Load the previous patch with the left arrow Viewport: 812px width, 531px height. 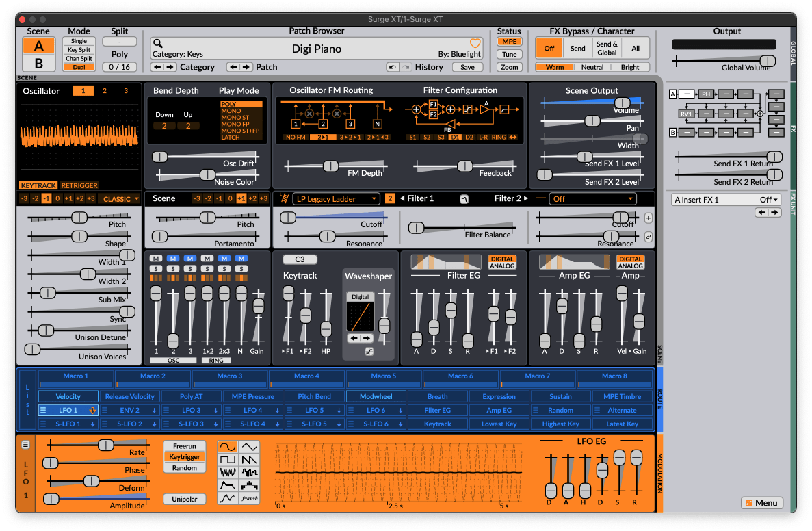tap(233, 67)
